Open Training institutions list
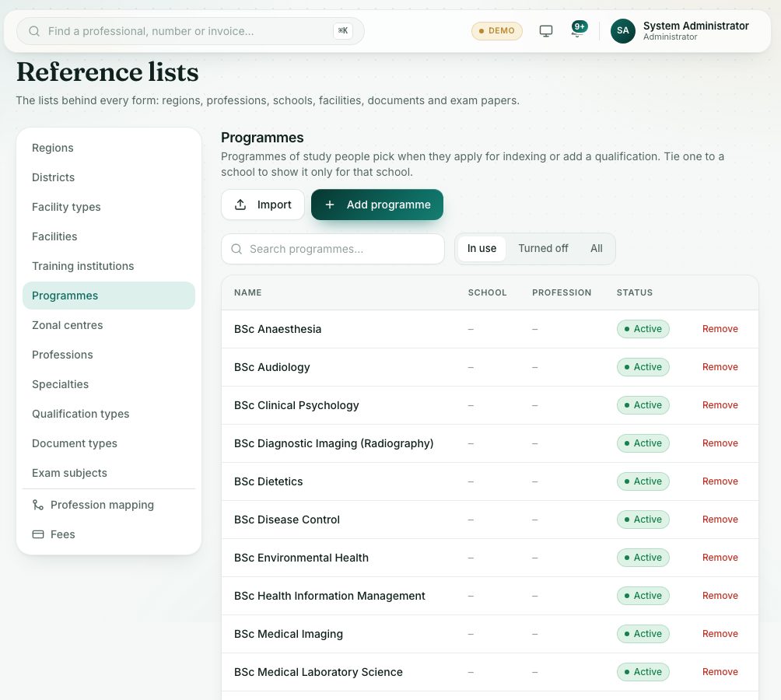 [109, 266]
